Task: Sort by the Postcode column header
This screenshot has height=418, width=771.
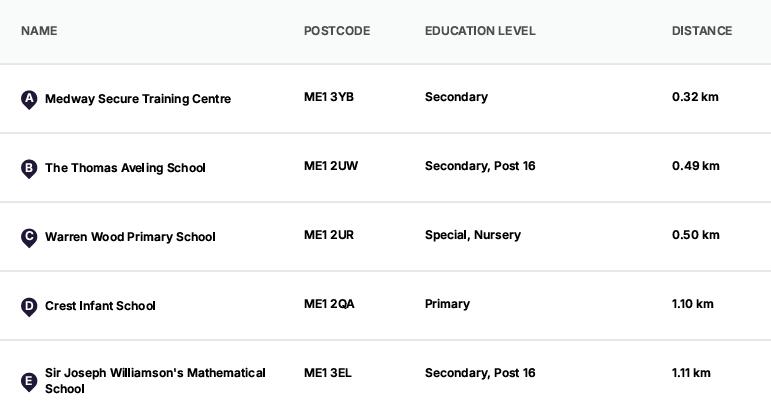Action: point(337,31)
